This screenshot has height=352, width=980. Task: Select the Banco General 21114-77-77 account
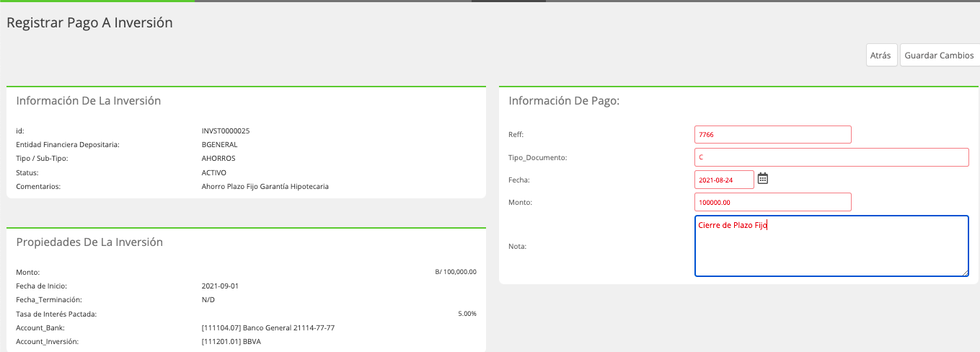click(268, 327)
